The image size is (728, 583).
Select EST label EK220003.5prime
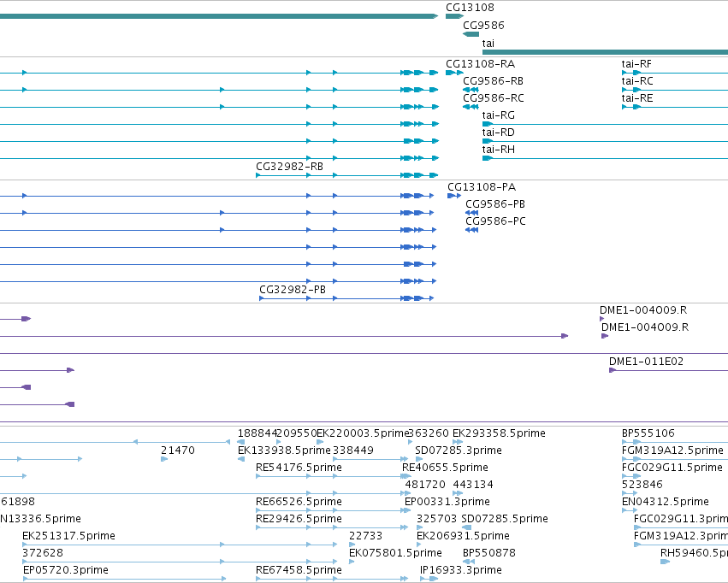click(363, 433)
